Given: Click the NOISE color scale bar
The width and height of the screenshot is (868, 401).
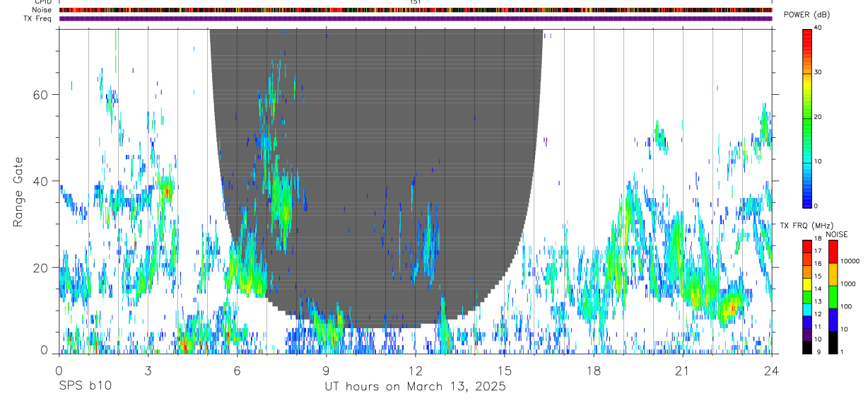Looking at the screenshot, I should click(833, 297).
